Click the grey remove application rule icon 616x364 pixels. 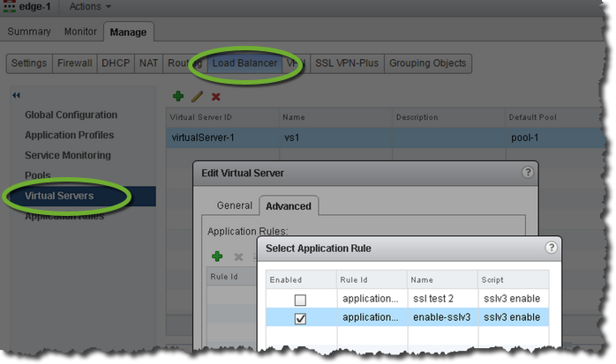(x=238, y=257)
